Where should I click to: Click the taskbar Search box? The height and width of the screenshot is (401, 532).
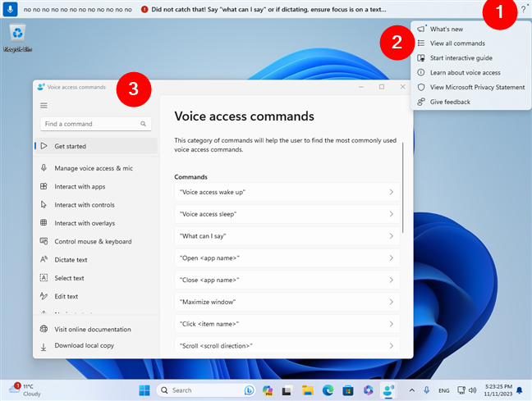pyautogui.click(x=205, y=390)
